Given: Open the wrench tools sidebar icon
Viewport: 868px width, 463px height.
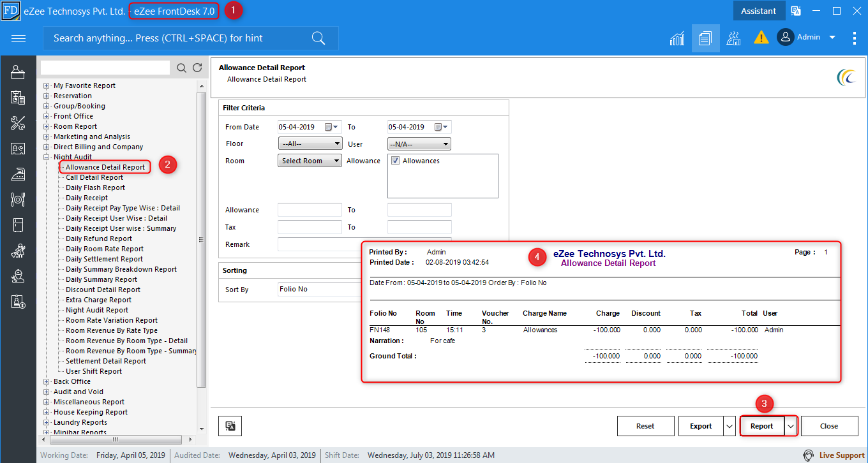Looking at the screenshot, I should 18,123.
